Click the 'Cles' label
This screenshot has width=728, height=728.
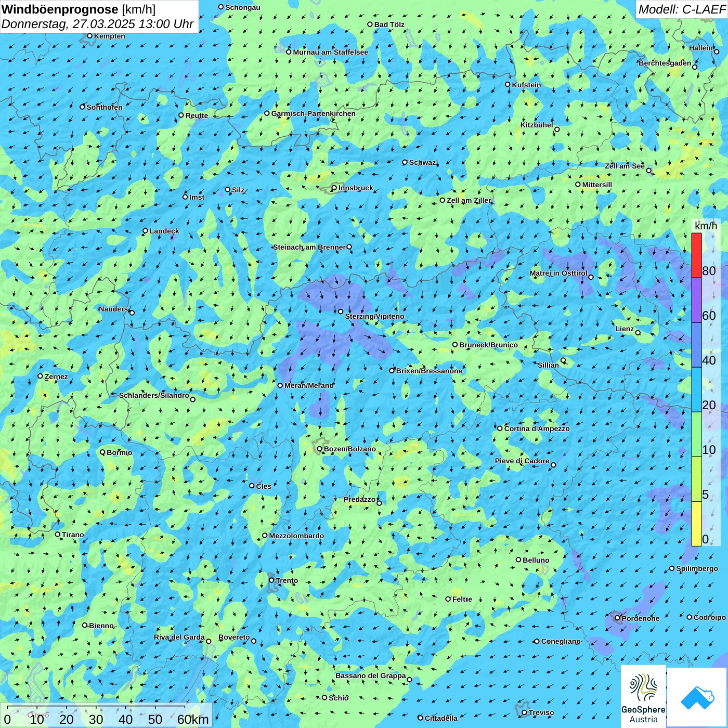[x=264, y=486]
